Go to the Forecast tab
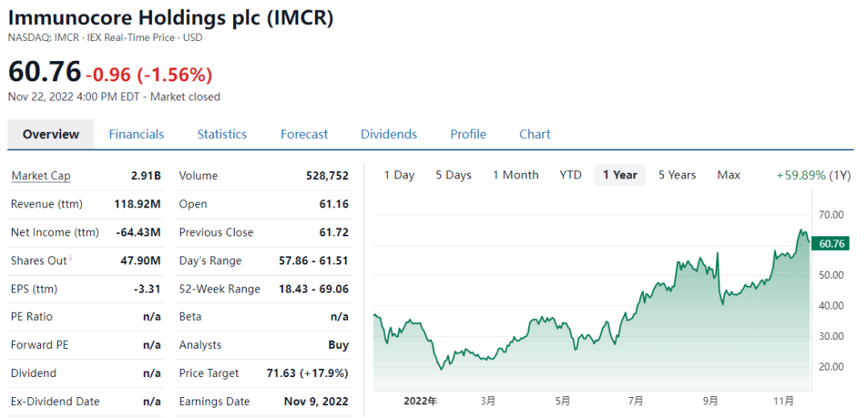 click(x=304, y=134)
